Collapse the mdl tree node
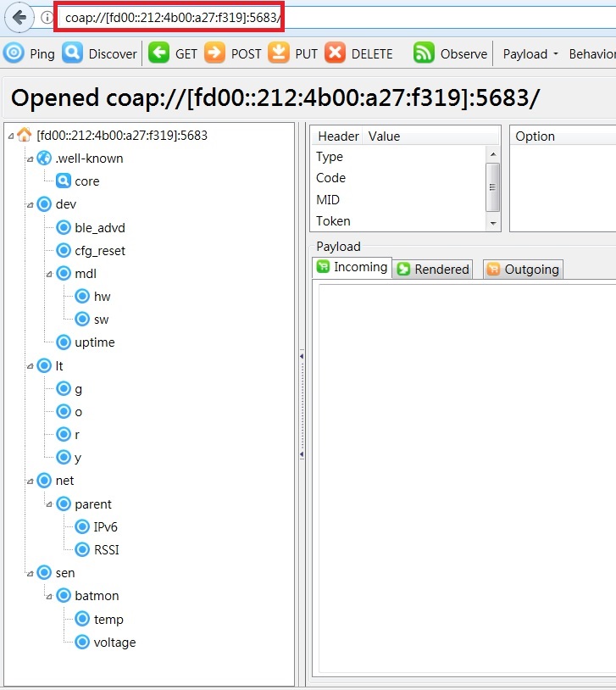The image size is (616, 690). pyautogui.click(x=49, y=274)
